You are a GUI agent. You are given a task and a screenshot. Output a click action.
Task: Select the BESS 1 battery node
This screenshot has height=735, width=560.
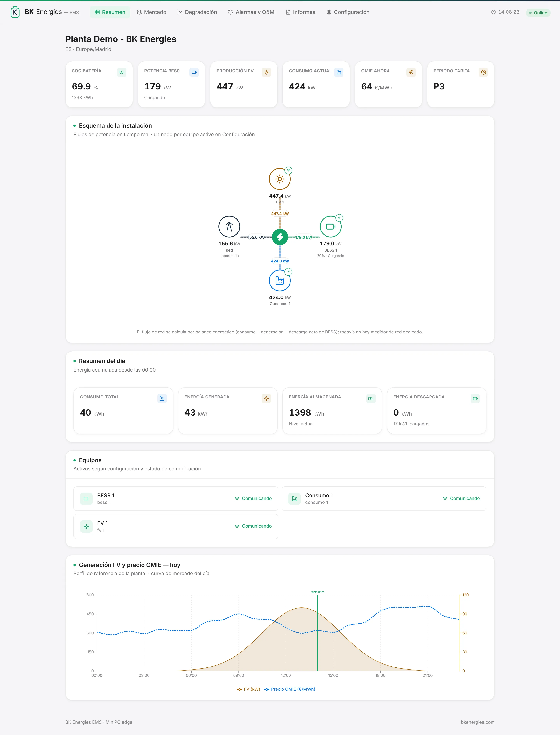[331, 227]
